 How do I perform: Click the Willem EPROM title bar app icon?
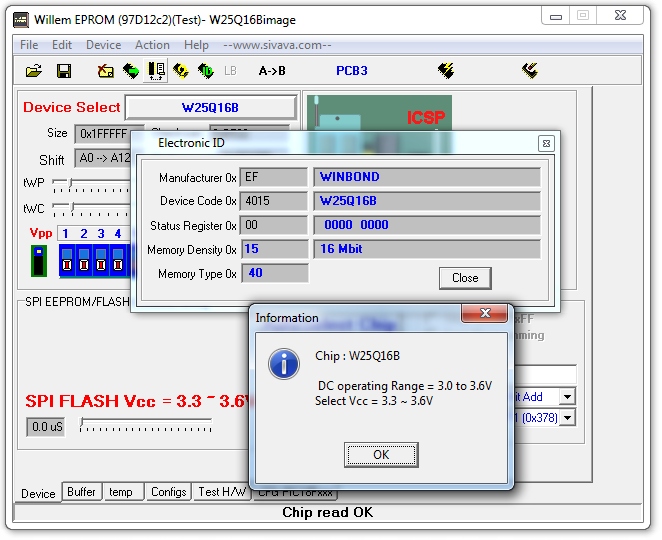[x=21, y=20]
